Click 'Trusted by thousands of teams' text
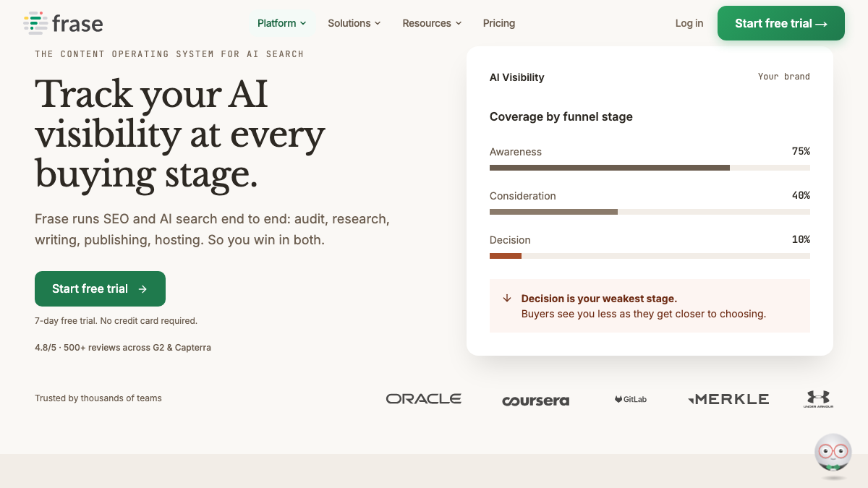Viewport: 868px width, 488px height. (x=98, y=398)
